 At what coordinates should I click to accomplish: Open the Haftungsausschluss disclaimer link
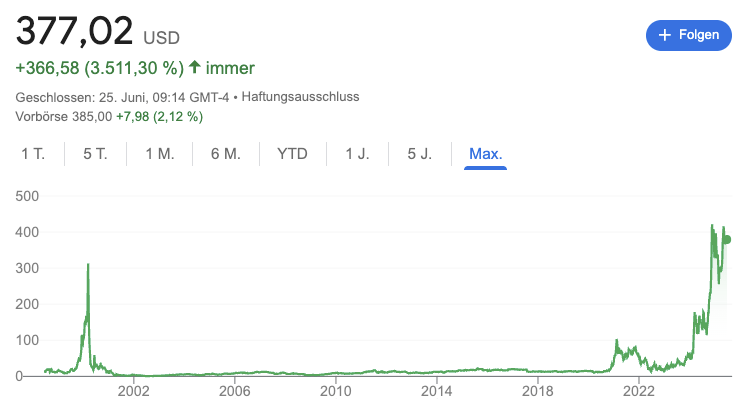pyautogui.click(x=300, y=97)
